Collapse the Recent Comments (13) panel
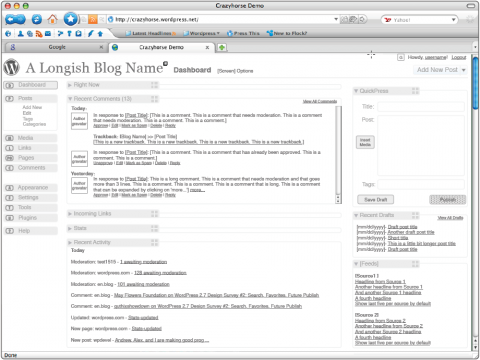 click(x=70, y=99)
